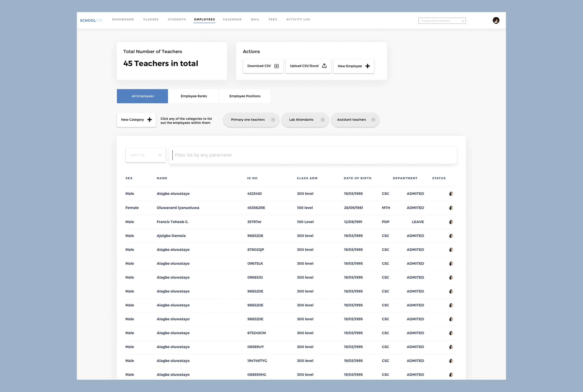Click avatar in row with ID 09673LK
Image resolution: width=583 pixels, height=392 pixels.
[451, 263]
